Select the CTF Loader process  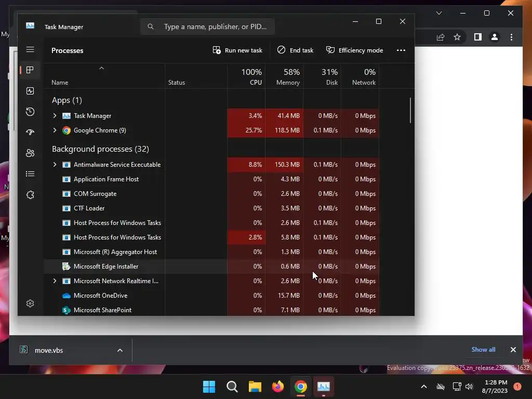[x=211, y=208]
